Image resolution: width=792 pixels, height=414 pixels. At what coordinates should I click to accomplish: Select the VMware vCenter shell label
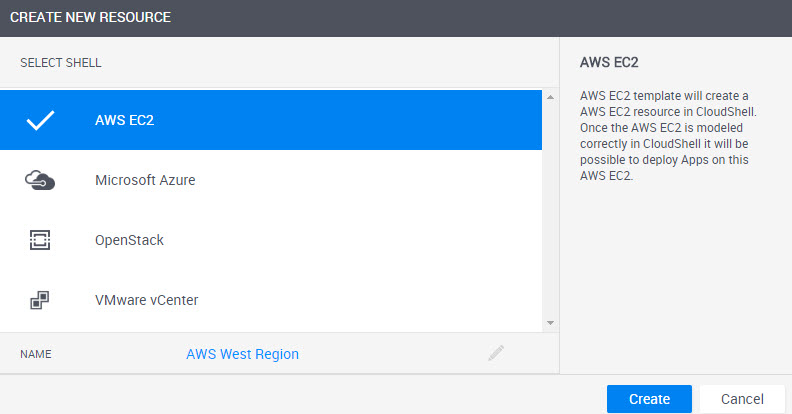point(146,300)
